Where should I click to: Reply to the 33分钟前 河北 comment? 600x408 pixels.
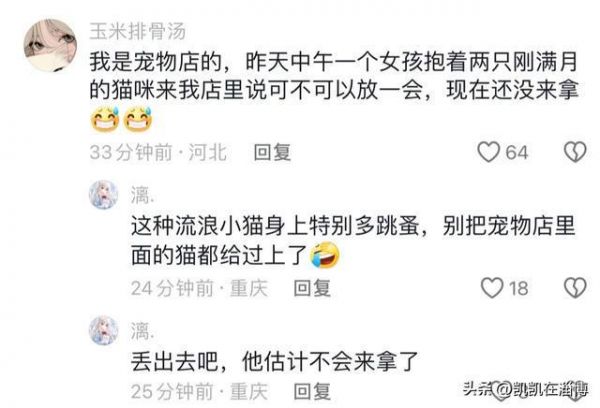coord(272,152)
